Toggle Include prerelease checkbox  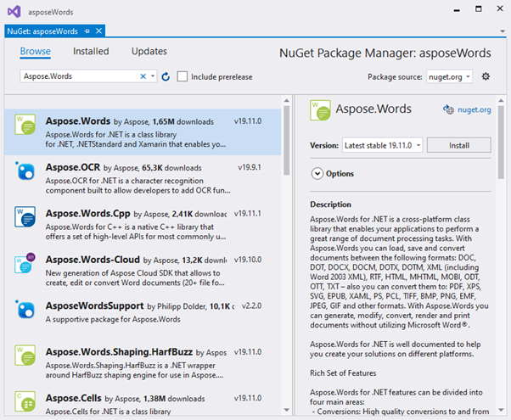182,76
